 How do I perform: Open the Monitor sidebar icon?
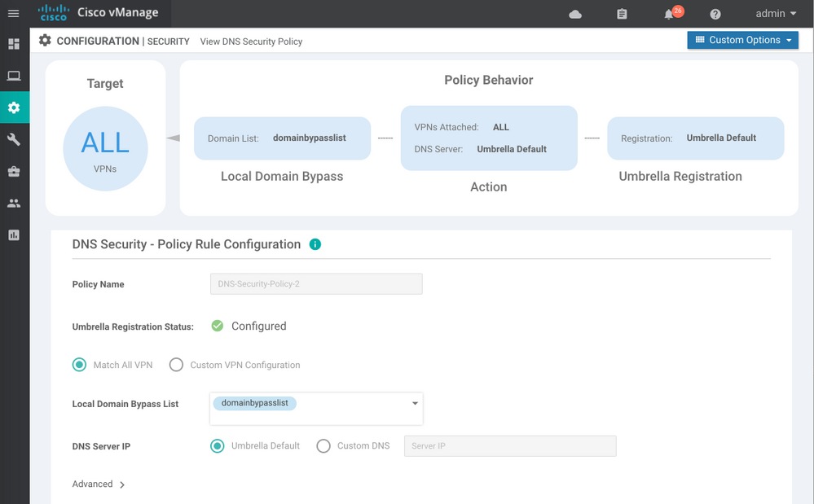(x=14, y=76)
